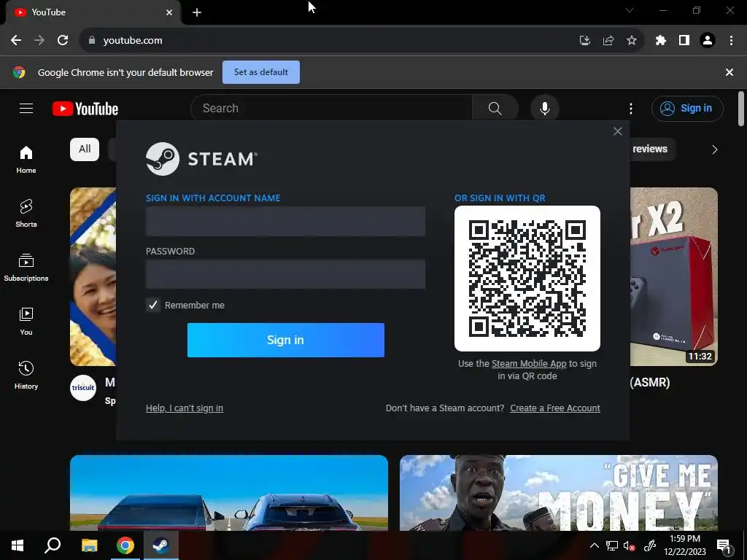Click the blue Steam Sign in button

286,340
